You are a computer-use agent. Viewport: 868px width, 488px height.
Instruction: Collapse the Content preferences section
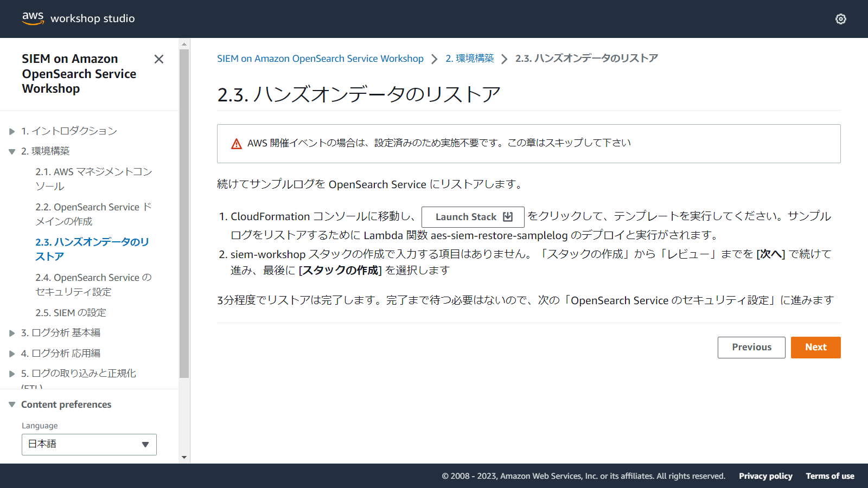click(x=12, y=404)
